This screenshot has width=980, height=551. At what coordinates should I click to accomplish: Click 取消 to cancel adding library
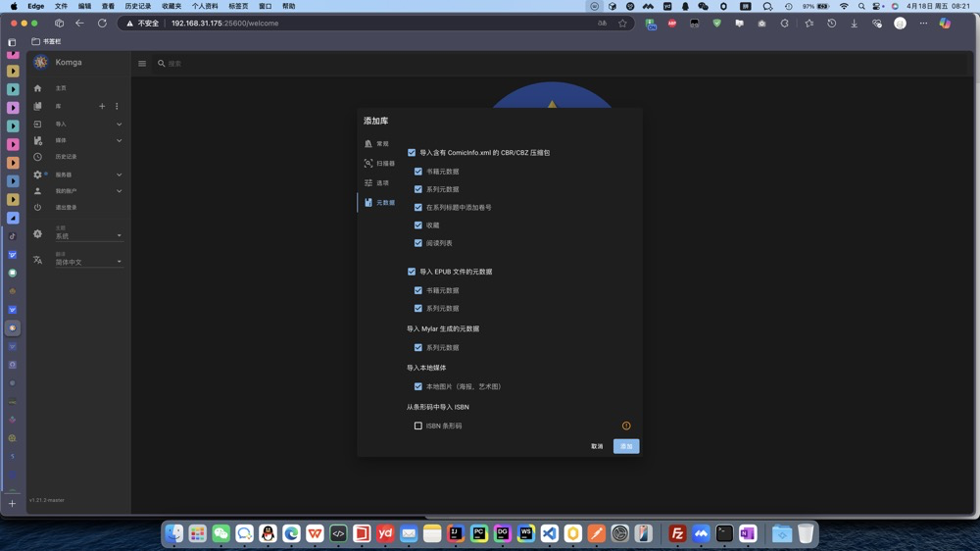tap(597, 446)
